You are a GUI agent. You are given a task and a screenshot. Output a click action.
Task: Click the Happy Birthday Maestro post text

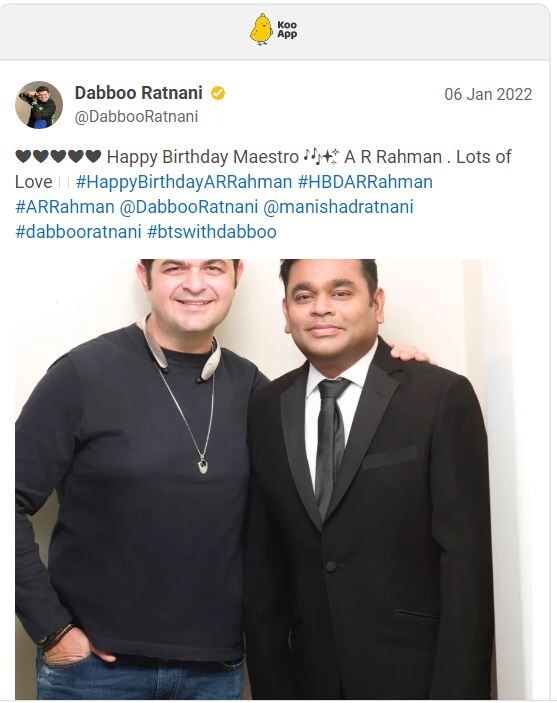pyautogui.click(x=203, y=156)
